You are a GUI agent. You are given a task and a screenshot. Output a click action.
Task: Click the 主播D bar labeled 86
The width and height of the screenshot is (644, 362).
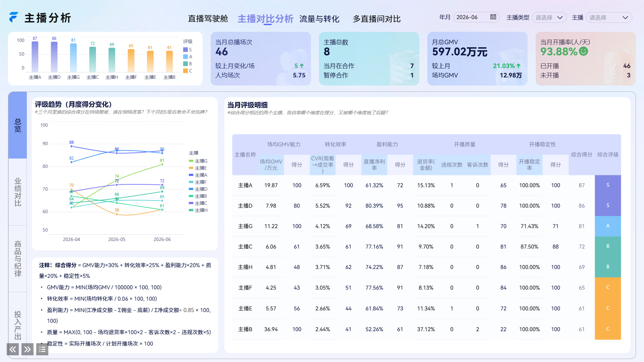point(54,57)
